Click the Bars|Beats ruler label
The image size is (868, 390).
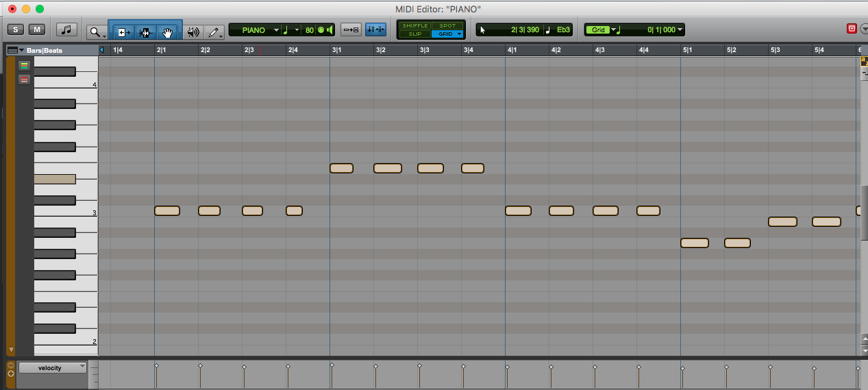point(43,51)
